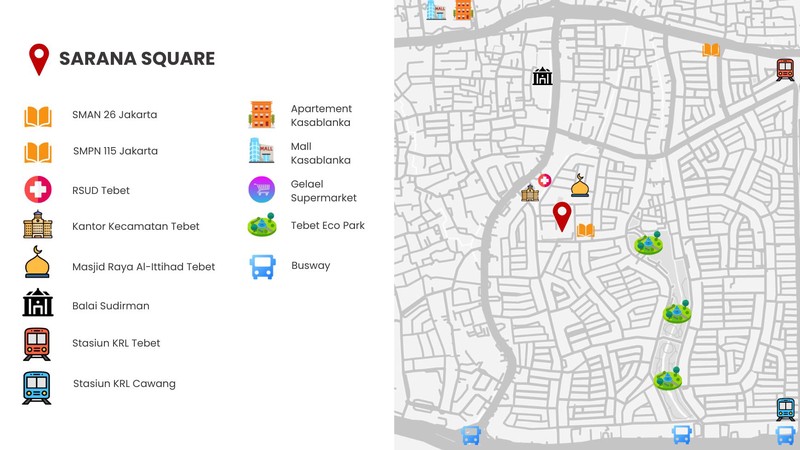Click the orange apartment marker on the map
This screenshot has width=800, height=450.
(463, 10)
